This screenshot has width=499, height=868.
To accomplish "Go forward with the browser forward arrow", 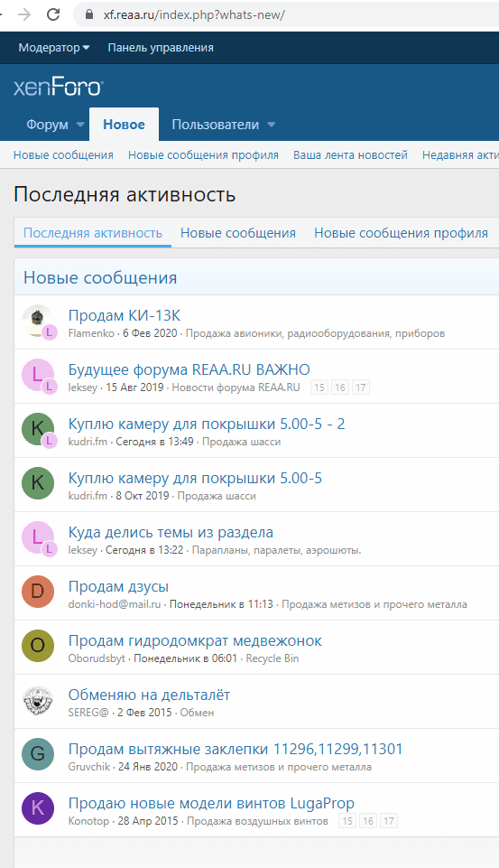I will pos(24,14).
